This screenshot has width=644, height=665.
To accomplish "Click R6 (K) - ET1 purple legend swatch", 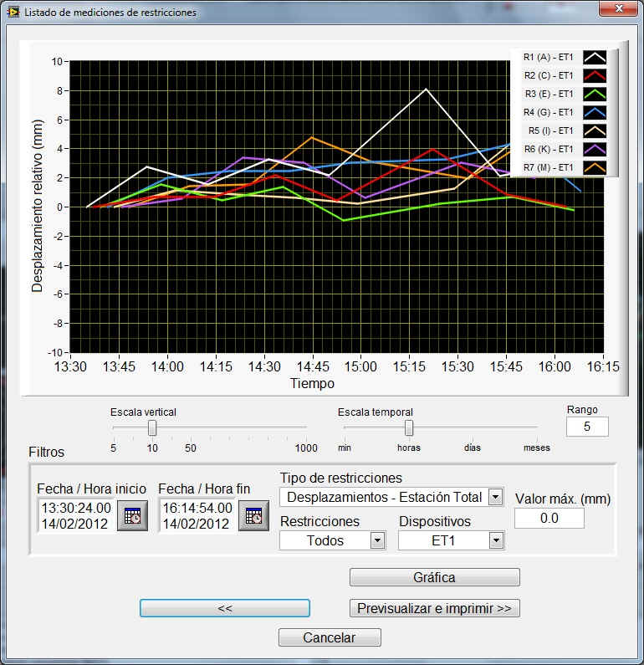I will (595, 149).
